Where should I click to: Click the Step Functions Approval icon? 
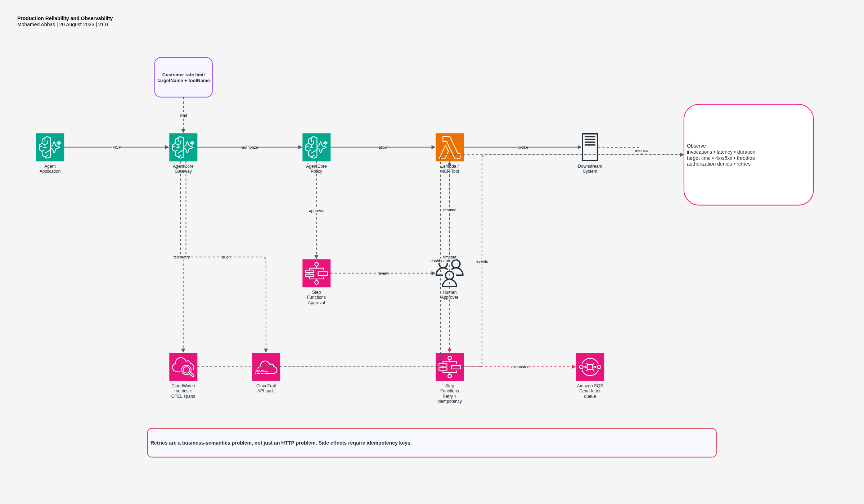(316, 273)
